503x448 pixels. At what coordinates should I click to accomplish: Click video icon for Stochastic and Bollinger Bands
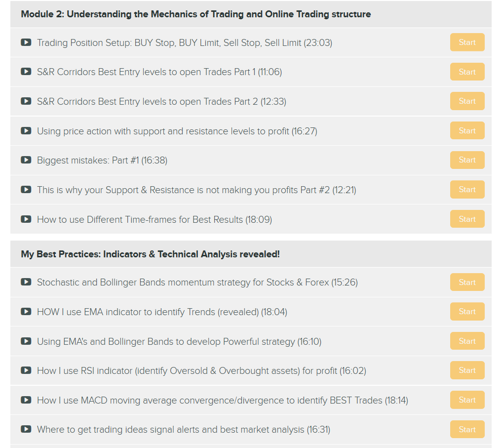[x=26, y=282]
